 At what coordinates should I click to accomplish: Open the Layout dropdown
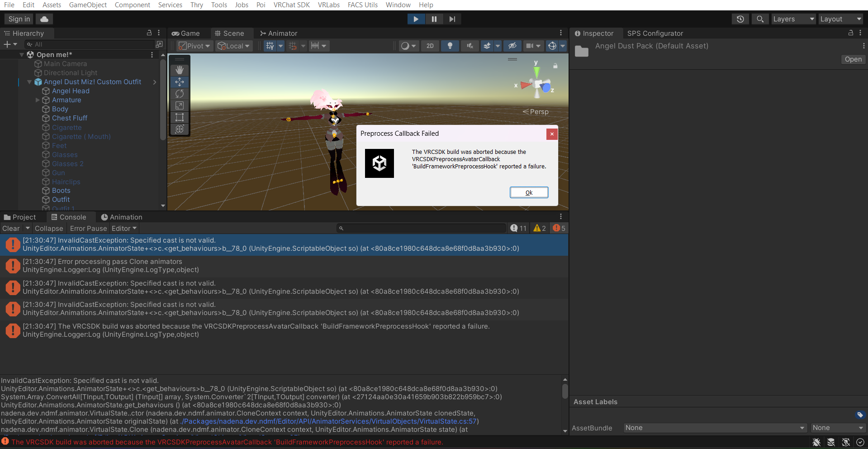coord(841,19)
